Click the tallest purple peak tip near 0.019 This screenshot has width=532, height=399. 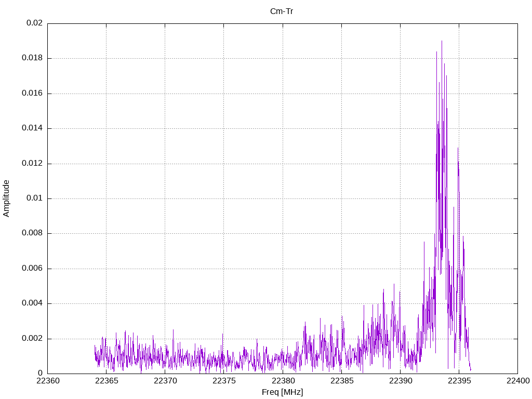click(x=442, y=41)
